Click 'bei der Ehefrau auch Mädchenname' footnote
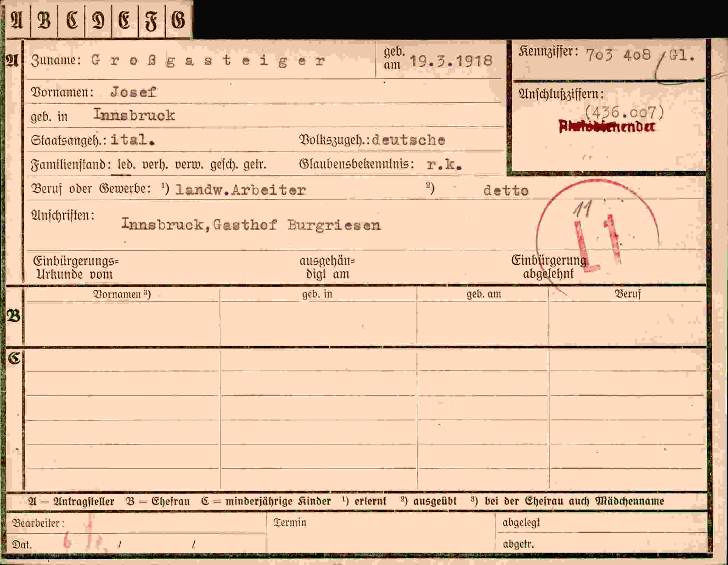The width and height of the screenshot is (728, 565). [x=574, y=501]
